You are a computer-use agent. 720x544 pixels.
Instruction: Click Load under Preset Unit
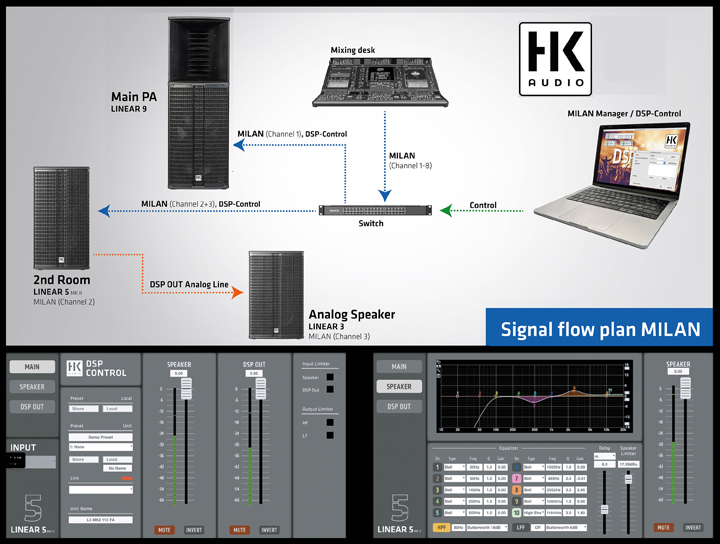[x=118, y=459]
